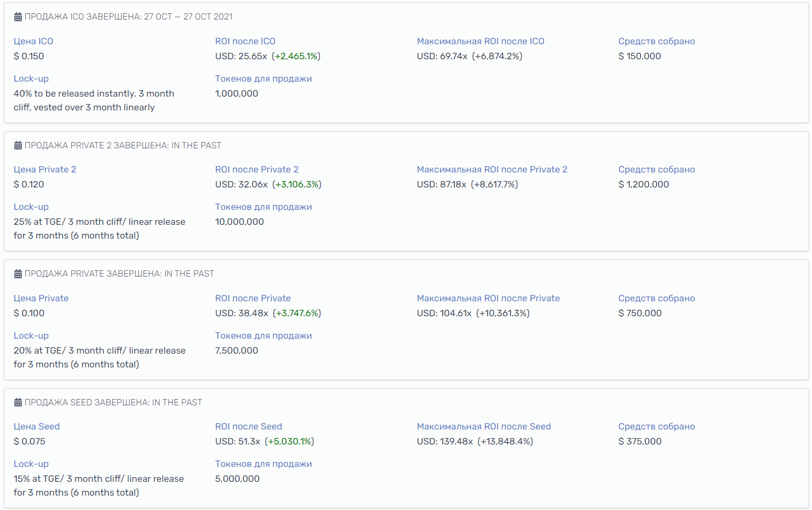Click the 'Цена Private' label

[41, 298]
